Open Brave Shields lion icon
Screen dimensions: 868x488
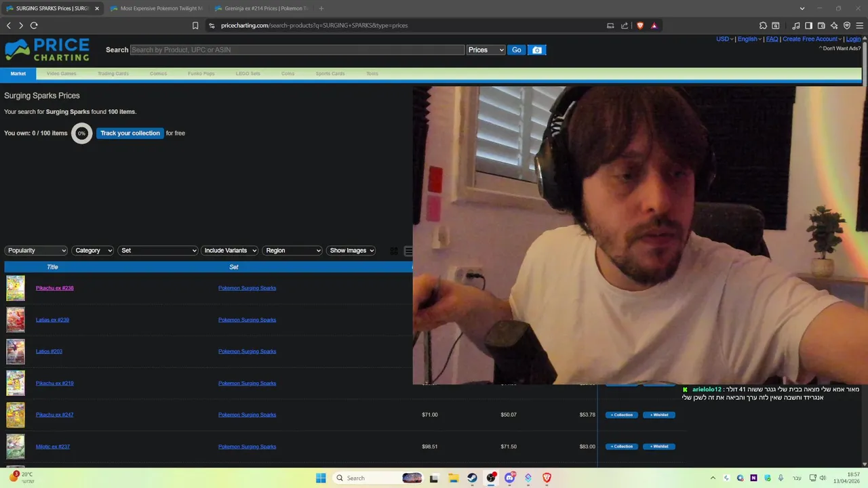[639, 26]
